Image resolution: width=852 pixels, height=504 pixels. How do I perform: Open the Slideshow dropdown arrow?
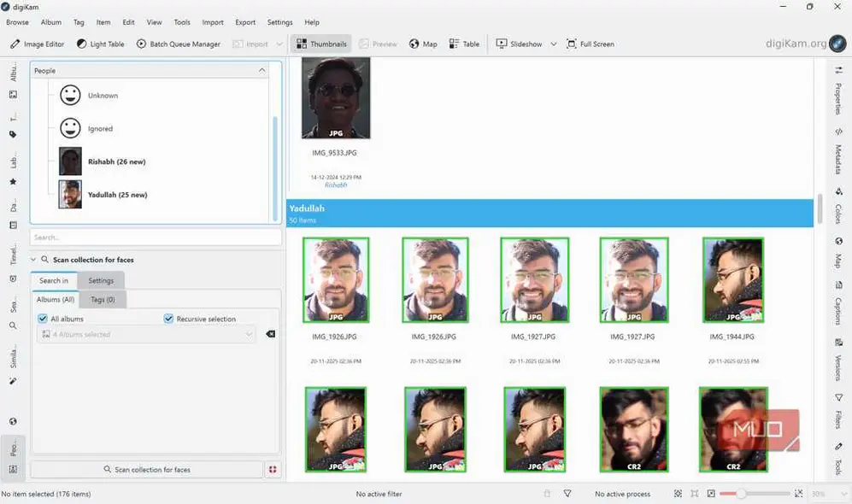[554, 44]
